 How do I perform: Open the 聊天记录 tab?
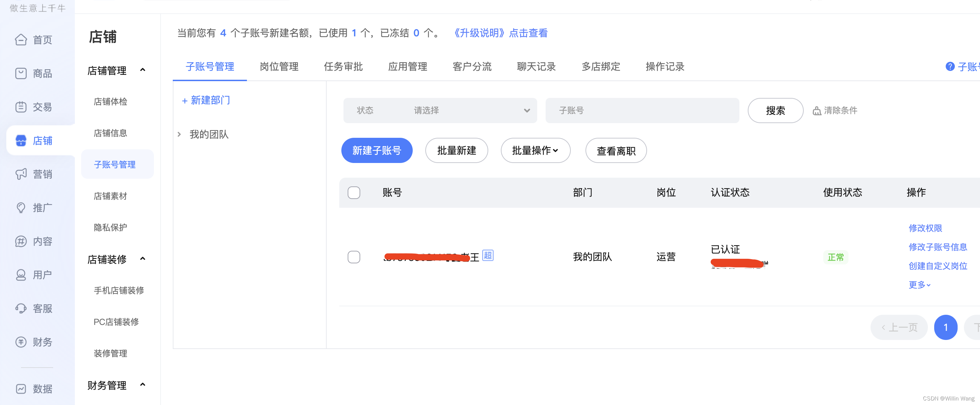point(537,66)
